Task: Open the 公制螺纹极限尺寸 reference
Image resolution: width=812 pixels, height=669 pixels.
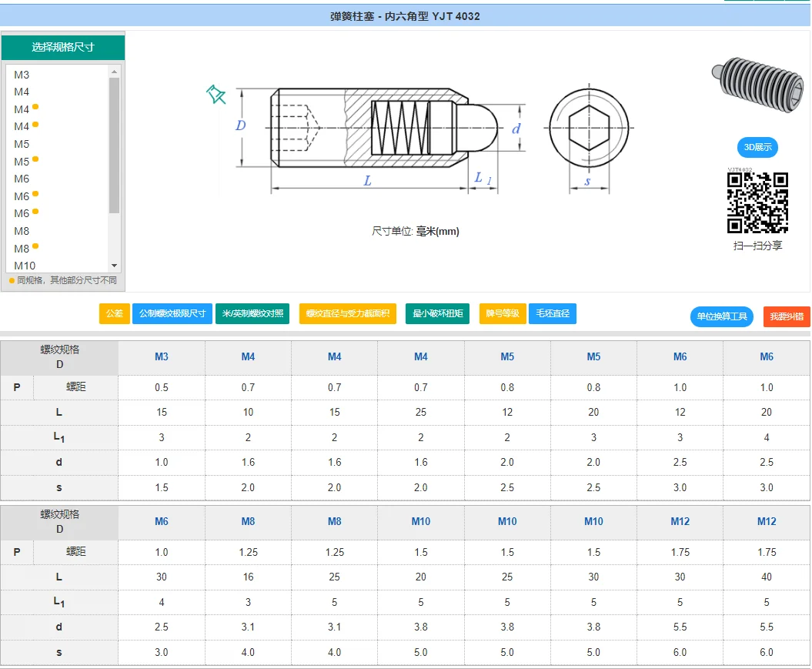Action: pos(172,314)
